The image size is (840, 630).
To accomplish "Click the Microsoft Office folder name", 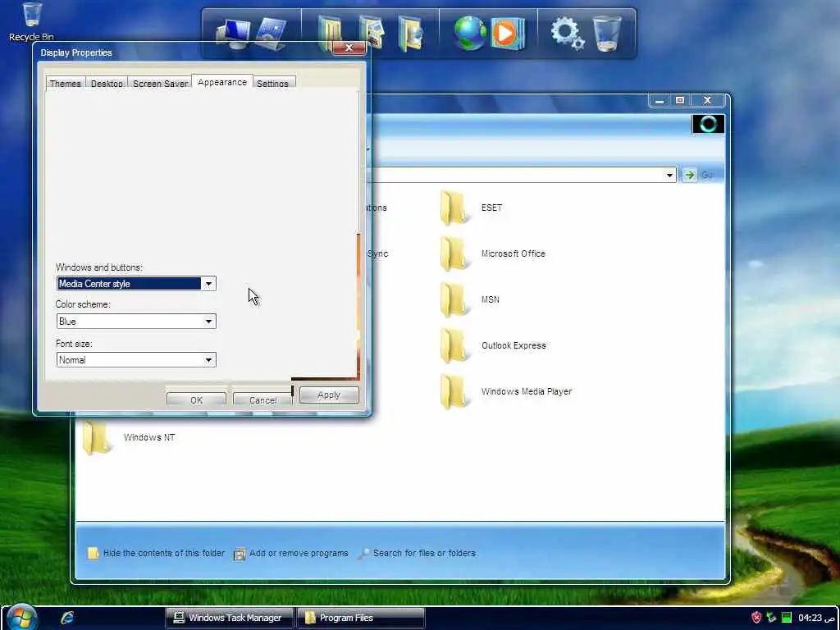I will click(x=514, y=254).
